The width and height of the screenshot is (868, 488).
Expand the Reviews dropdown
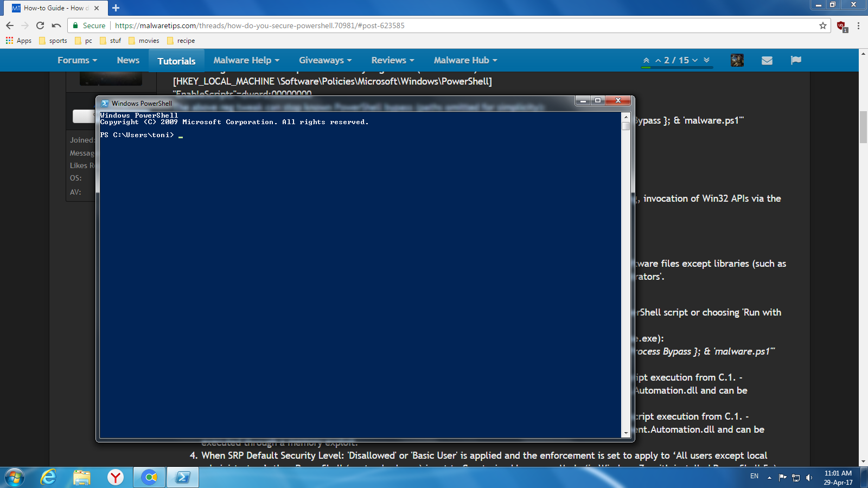tap(393, 60)
